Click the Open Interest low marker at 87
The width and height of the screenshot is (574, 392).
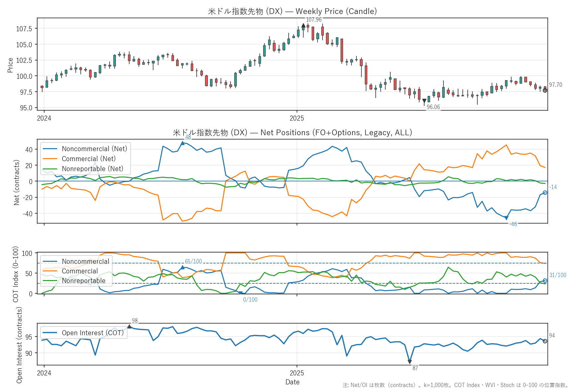pyautogui.click(x=410, y=362)
